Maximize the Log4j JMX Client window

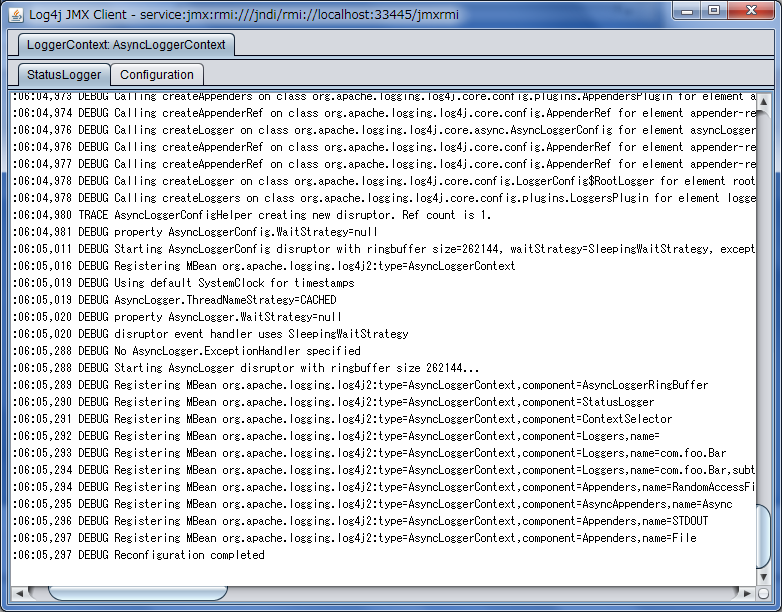[713, 10]
